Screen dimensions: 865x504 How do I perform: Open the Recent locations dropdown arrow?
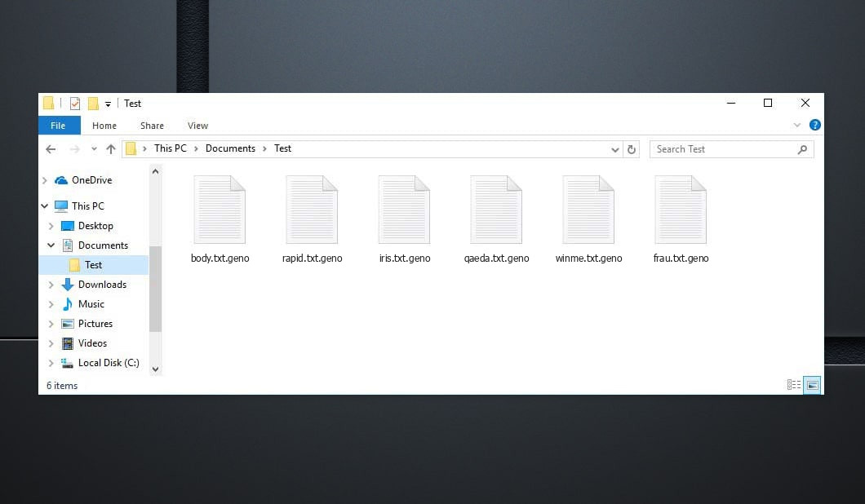point(94,149)
